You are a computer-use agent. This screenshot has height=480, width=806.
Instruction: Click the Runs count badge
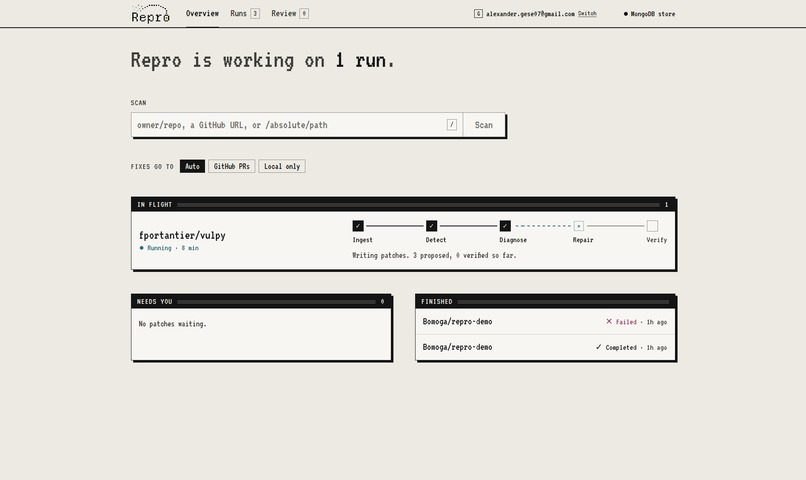click(255, 14)
